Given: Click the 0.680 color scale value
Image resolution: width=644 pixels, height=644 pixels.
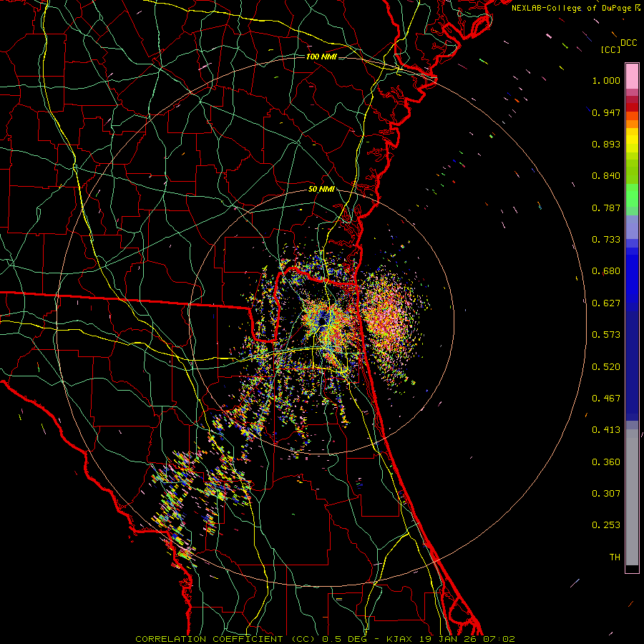Looking at the screenshot, I should click(606, 271).
